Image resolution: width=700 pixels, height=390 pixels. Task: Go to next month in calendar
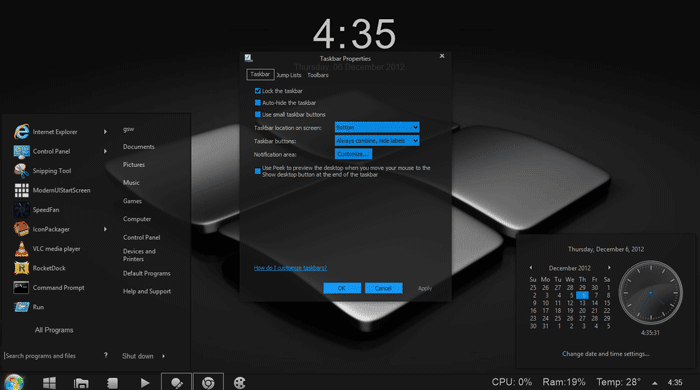pos(609,268)
